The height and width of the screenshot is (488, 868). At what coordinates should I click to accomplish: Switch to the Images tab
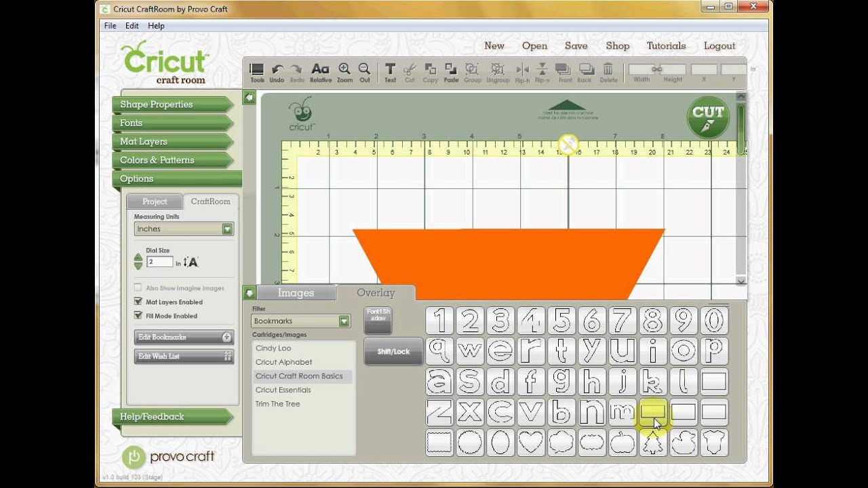pos(296,293)
